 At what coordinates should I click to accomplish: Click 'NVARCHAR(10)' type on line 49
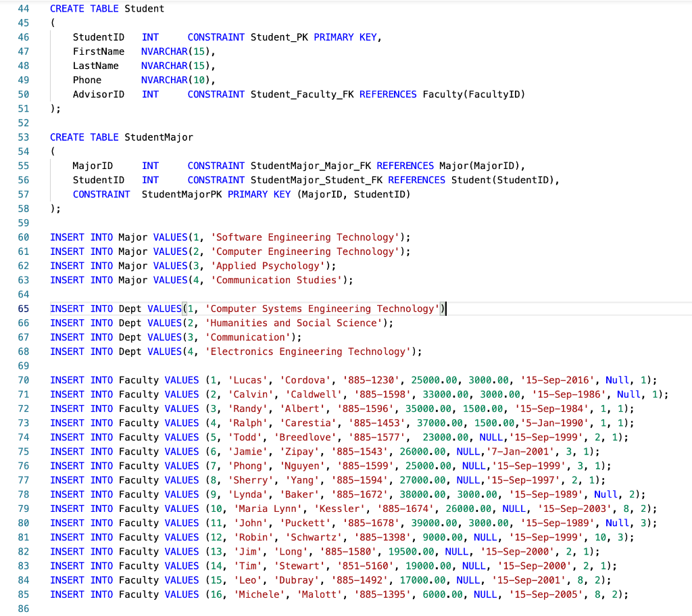[x=176, y=80]
